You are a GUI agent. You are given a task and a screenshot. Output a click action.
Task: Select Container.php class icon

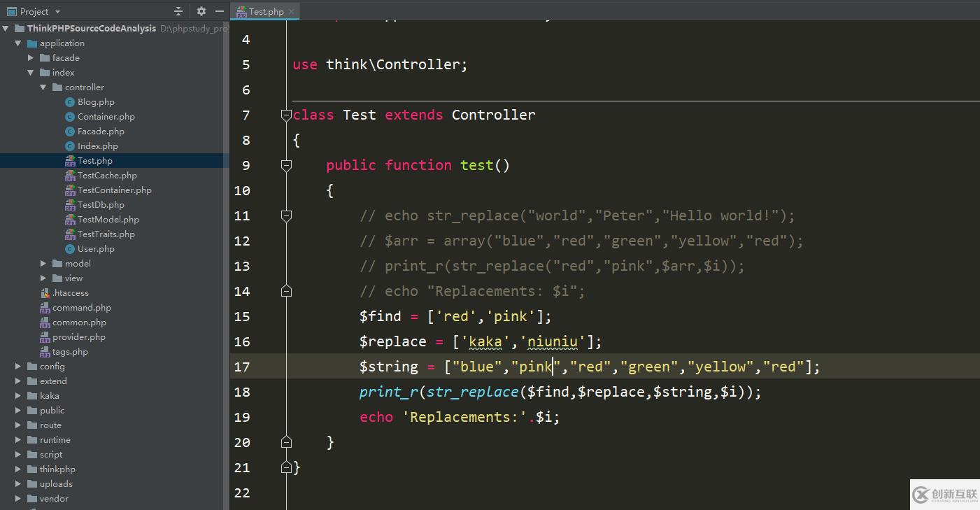[70, 117]
